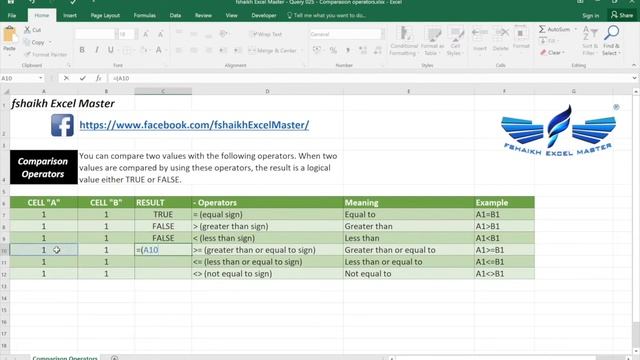640x360 pixels.
Task: Cancel the formula entry with X
Action: [x=66, y=78]
